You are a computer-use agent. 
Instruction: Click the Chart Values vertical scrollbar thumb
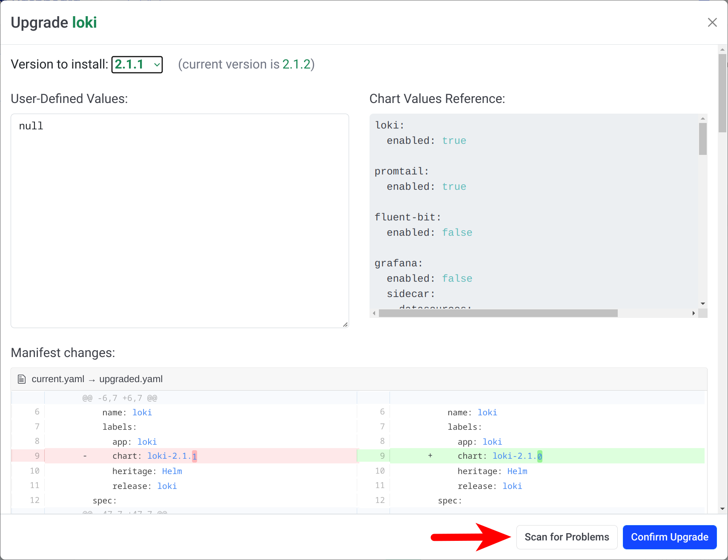(703, 139)
